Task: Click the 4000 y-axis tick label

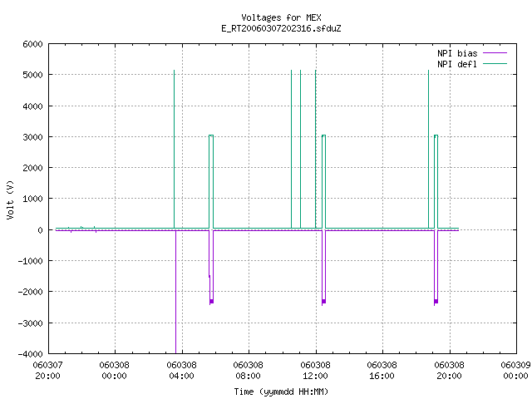Action: pyautogui.click(x=33, y=106)
